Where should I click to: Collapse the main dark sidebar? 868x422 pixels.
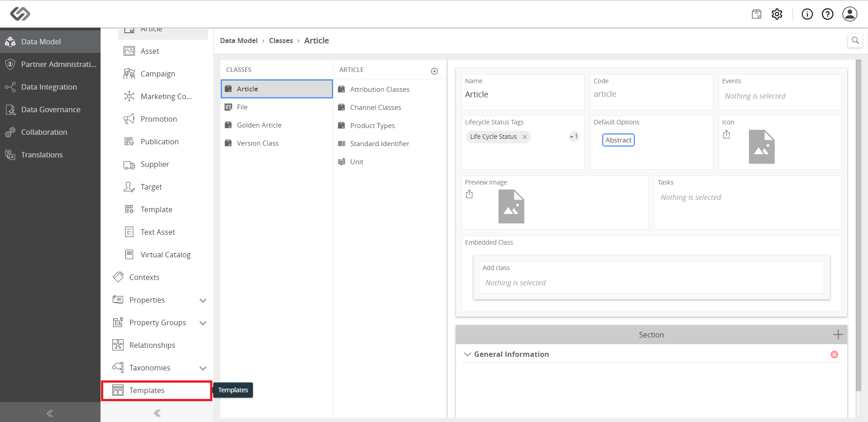50,413
